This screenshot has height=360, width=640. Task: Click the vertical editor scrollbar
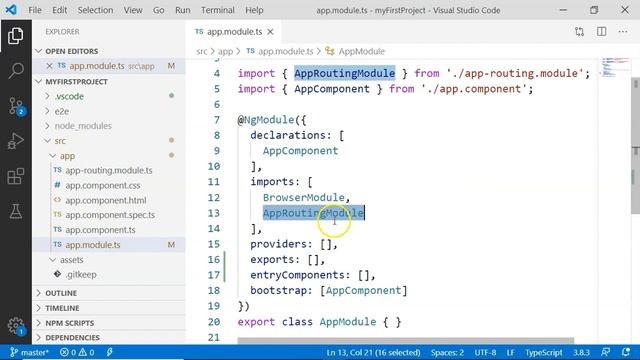pos(636,145)
